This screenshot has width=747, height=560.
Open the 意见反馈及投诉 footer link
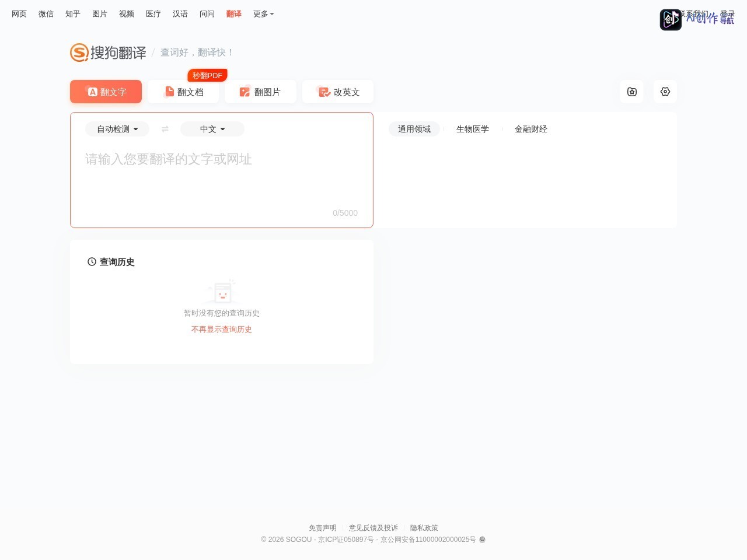(x=373, y=528)
